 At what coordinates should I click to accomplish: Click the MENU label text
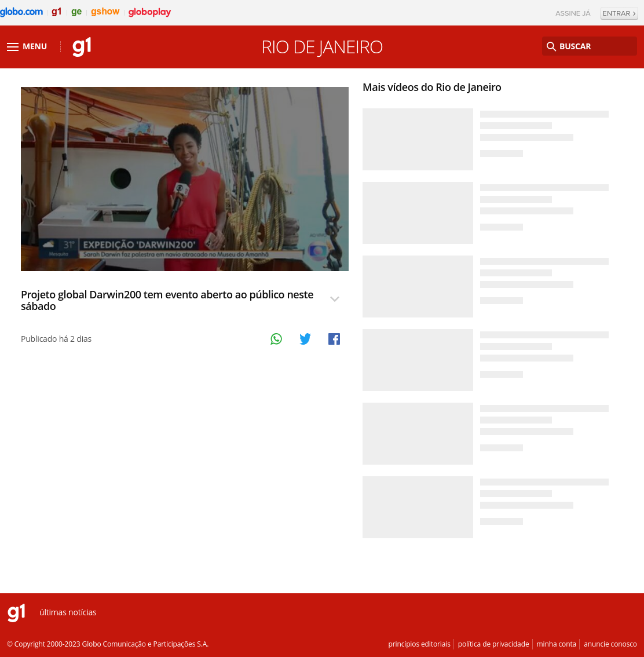[35, 46]
